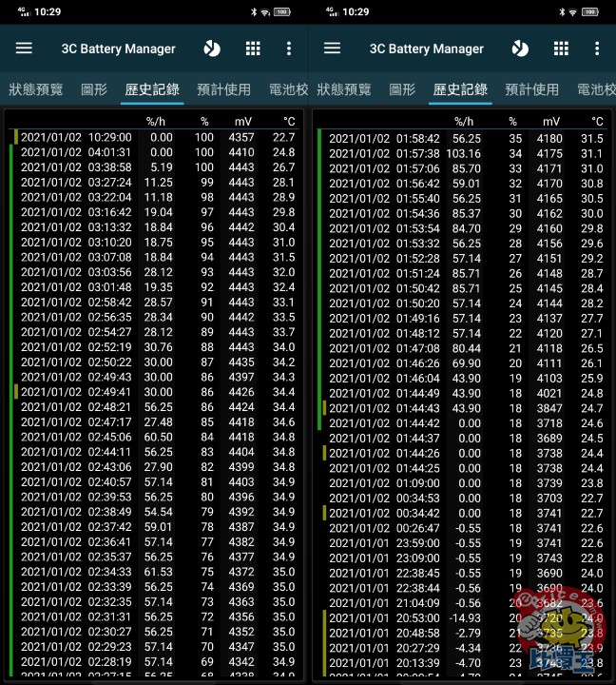Select row 2021/01/02 01:44:43
Screen dimensions: 616x685
pyautogui.click(x=463, y=408)
